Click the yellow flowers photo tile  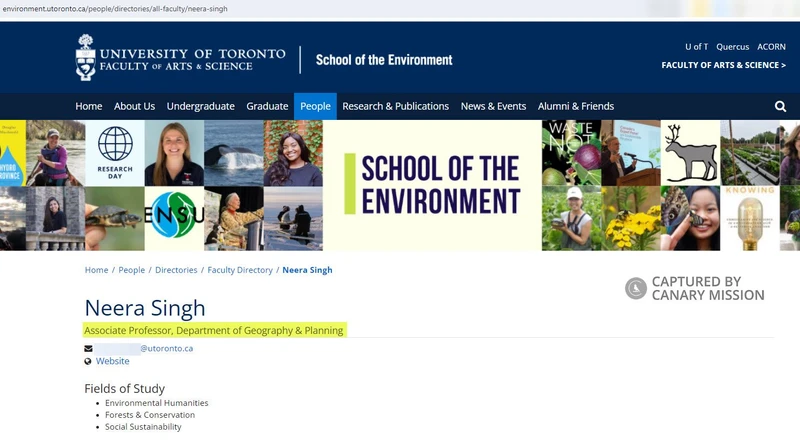631,218
